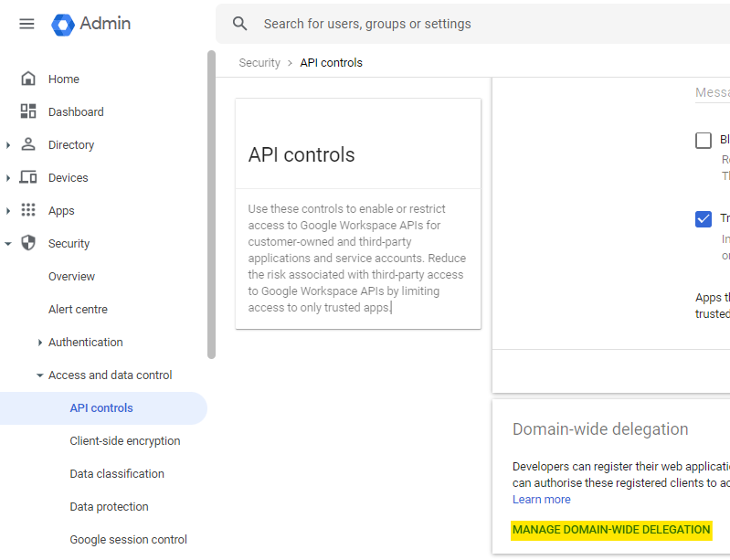Open Alert centre from sidebar
730x560 pixels.
(78, 309)
